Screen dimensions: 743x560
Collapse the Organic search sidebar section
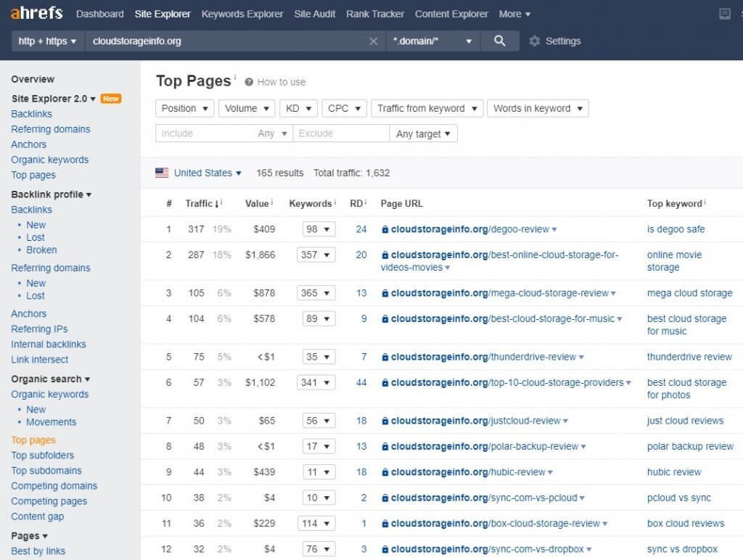[x=50, y=379]
